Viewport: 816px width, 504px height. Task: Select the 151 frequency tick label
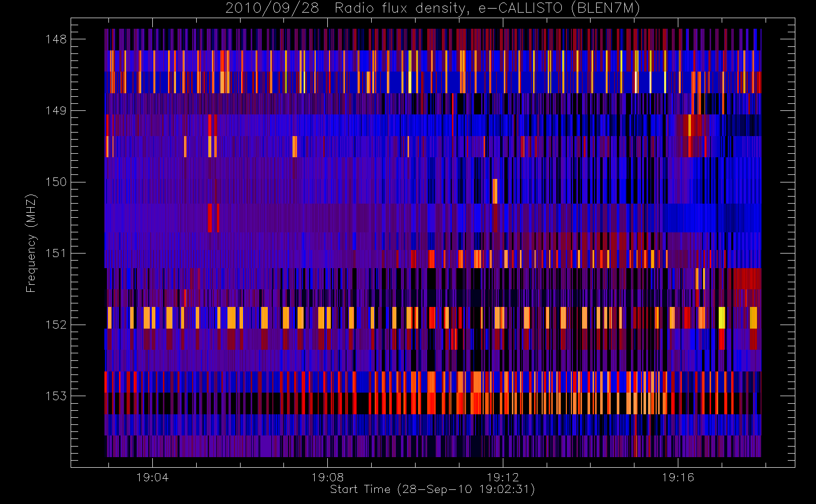[56, 253]
